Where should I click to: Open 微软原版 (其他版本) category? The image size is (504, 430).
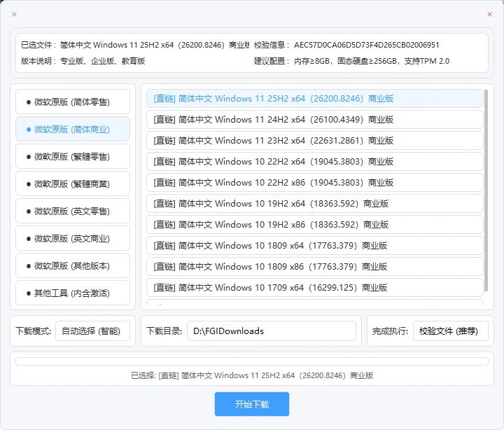[x=73, y=266]
